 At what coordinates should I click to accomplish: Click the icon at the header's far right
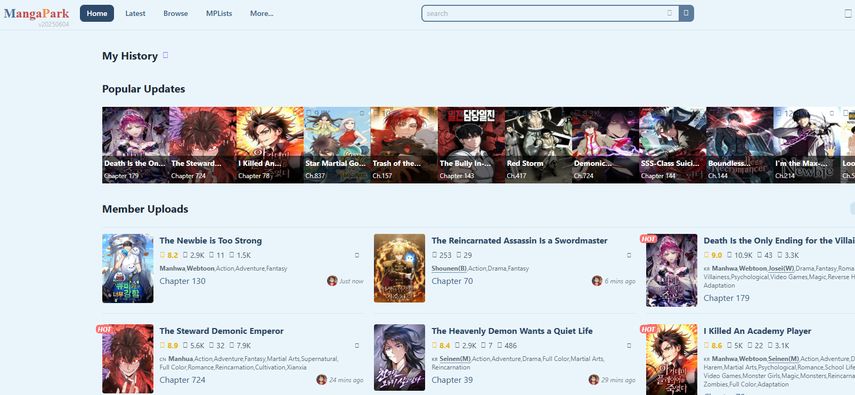[848, 13]
